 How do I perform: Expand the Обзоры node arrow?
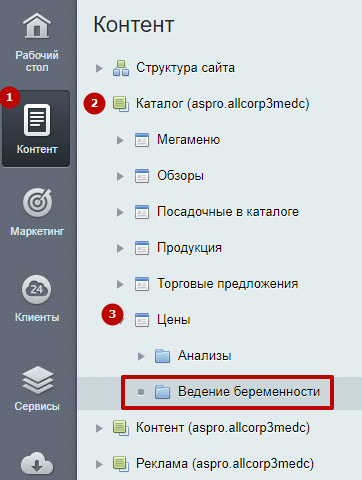120,176
